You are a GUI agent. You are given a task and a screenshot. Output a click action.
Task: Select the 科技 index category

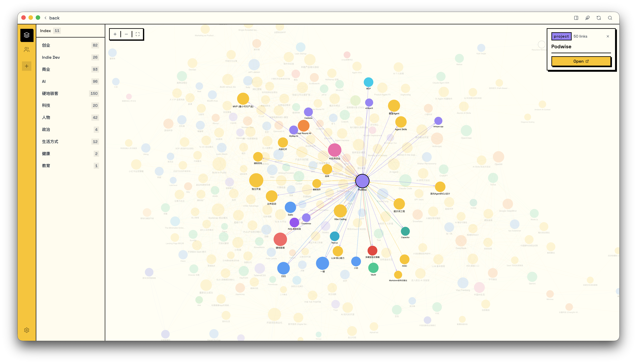70,106
